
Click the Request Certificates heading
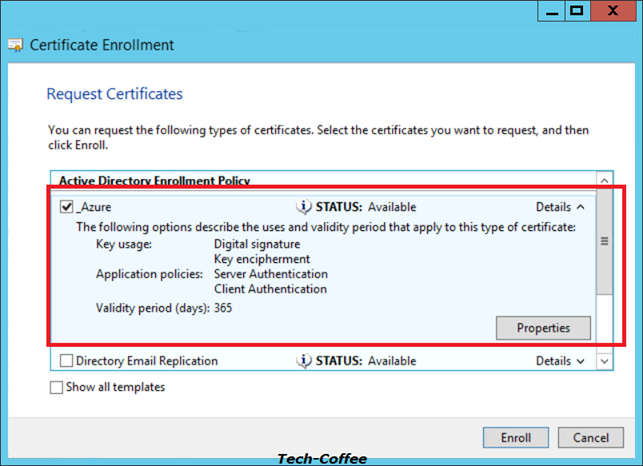coord(115,94)
